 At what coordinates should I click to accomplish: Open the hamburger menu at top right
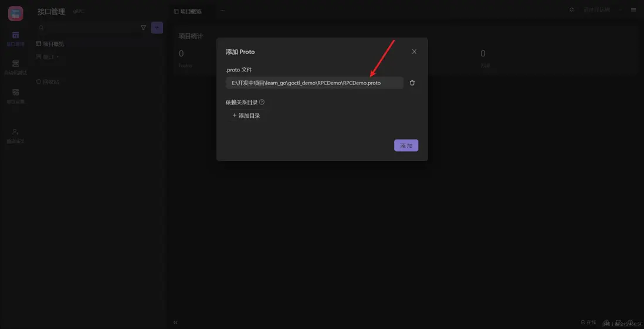(x=633, y=10)
